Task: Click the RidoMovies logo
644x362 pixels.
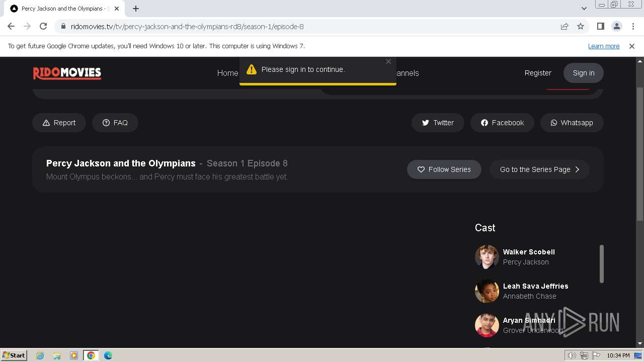Action: (67, 73)
